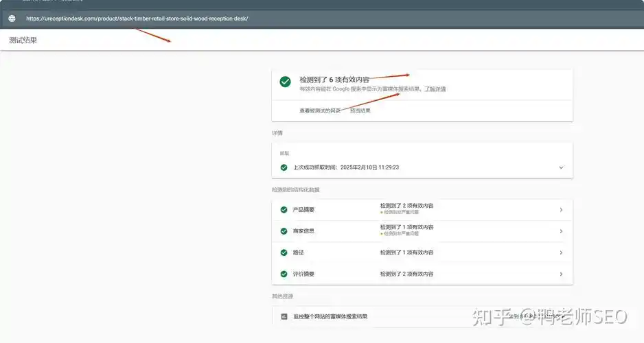This screenshot has height=343, width=644.
Task: Click 检测到了 2 项有效内容 in 产品摘要 row
Action: (x=406, y=206)
